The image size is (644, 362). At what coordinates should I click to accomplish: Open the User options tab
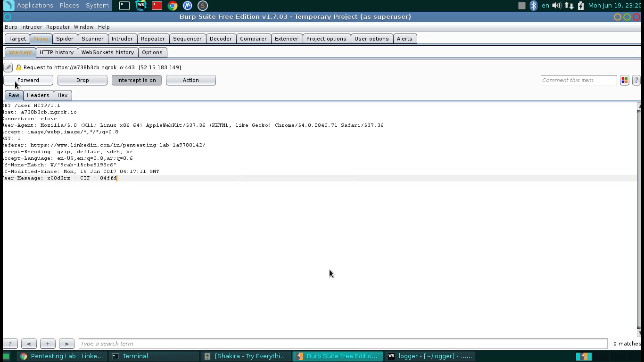[x=372, y=39]
